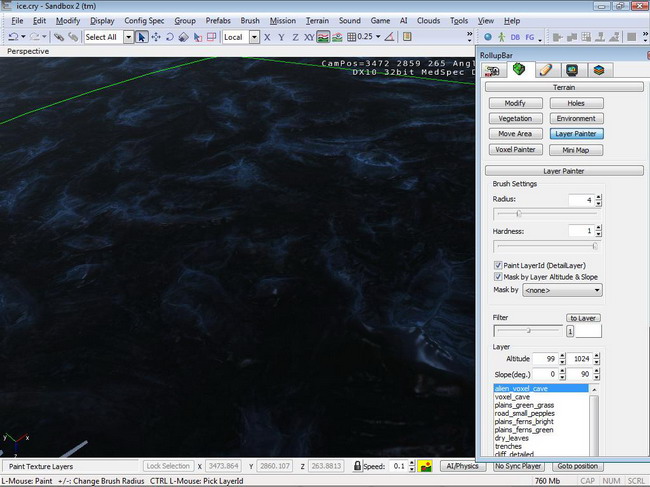
Task: Switch to the Objects tab in RollupBar
Action: pos(493,70)
